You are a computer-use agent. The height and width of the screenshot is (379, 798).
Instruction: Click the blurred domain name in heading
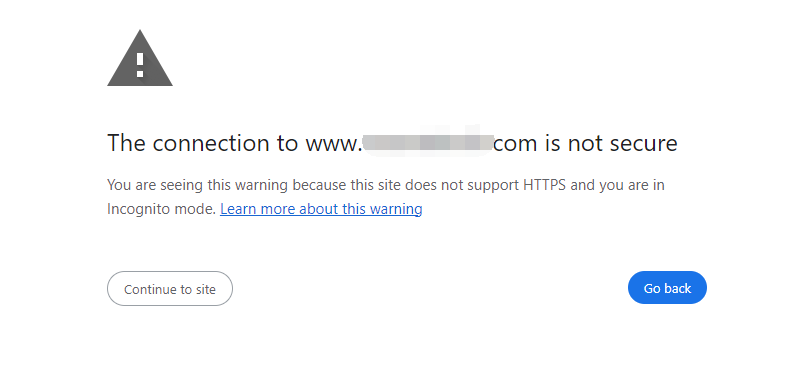[x=427, y=143]
